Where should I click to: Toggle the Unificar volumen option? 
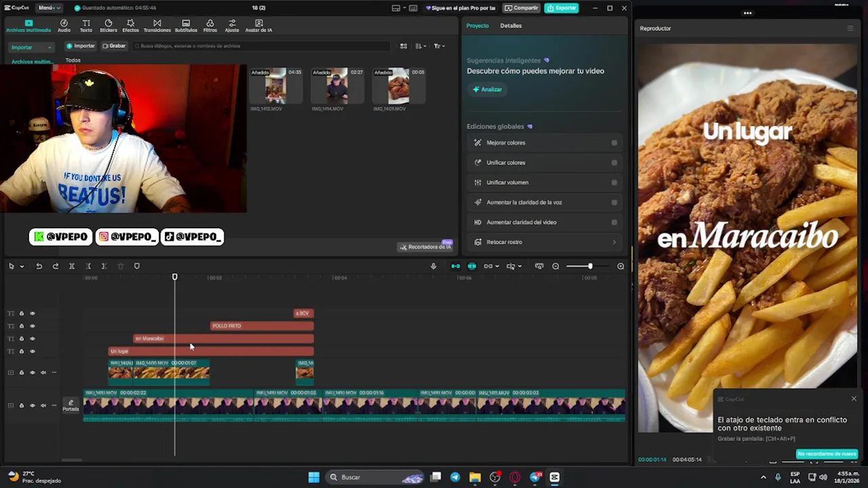614,182
